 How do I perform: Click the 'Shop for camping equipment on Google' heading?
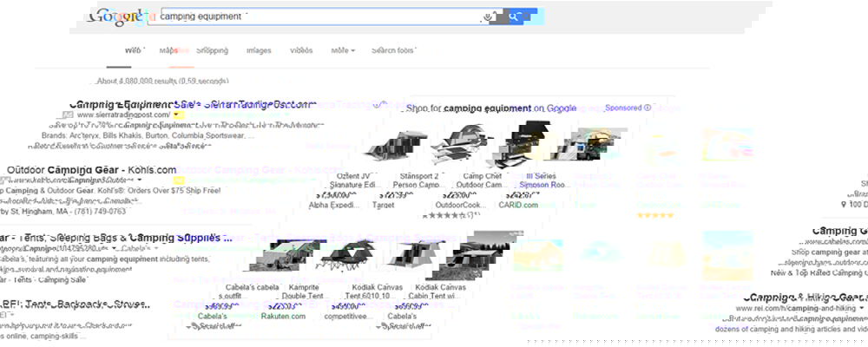click(x=491, y=108)
